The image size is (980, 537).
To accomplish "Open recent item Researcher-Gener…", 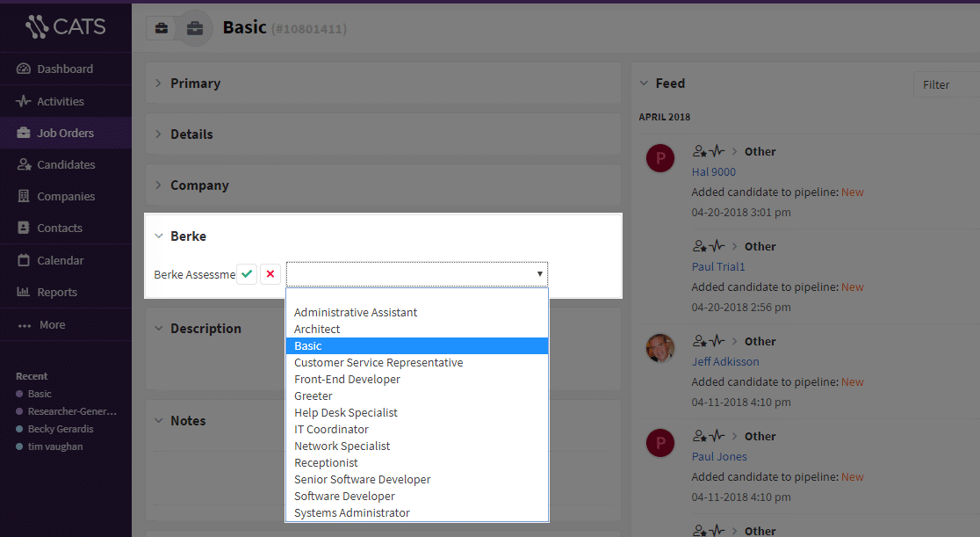I will (72, 411).
